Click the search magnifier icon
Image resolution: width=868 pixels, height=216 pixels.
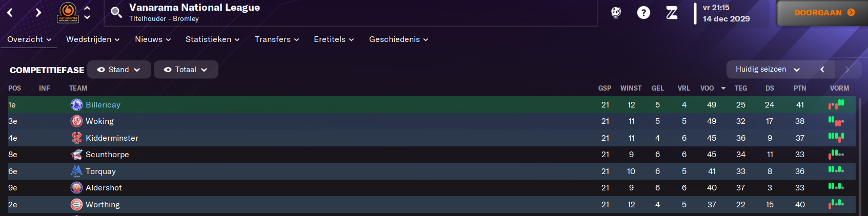[x=116, y=12]
